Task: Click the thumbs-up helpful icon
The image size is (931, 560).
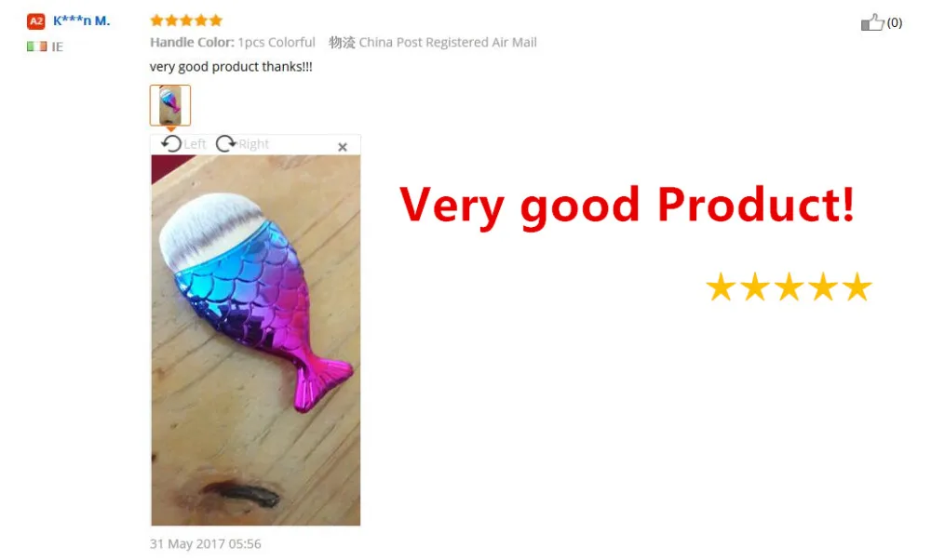Action: coord(872,22)
